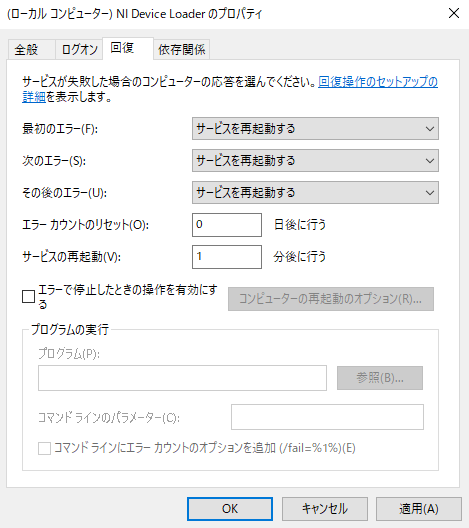Expand the その後のエラー dropdown
469x528 pixels.
[315, 193]
